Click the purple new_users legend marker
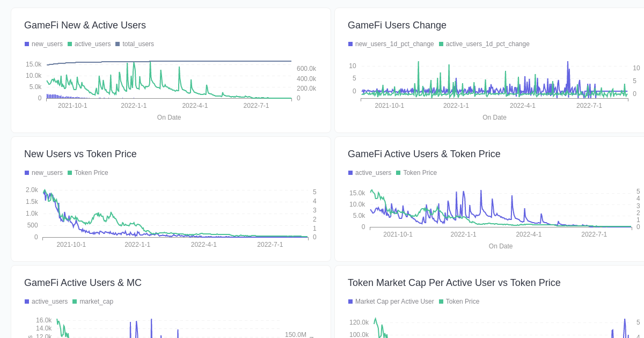Image resolution: width=644 pixels, height=338 pixels. coord(26,44)
